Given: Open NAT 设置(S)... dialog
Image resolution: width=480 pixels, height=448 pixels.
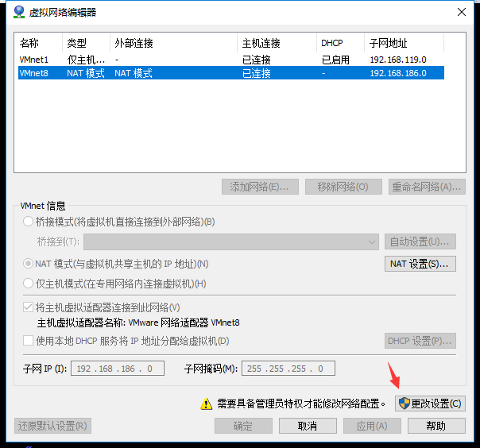Looking at the screenshot, I should 420,264.
